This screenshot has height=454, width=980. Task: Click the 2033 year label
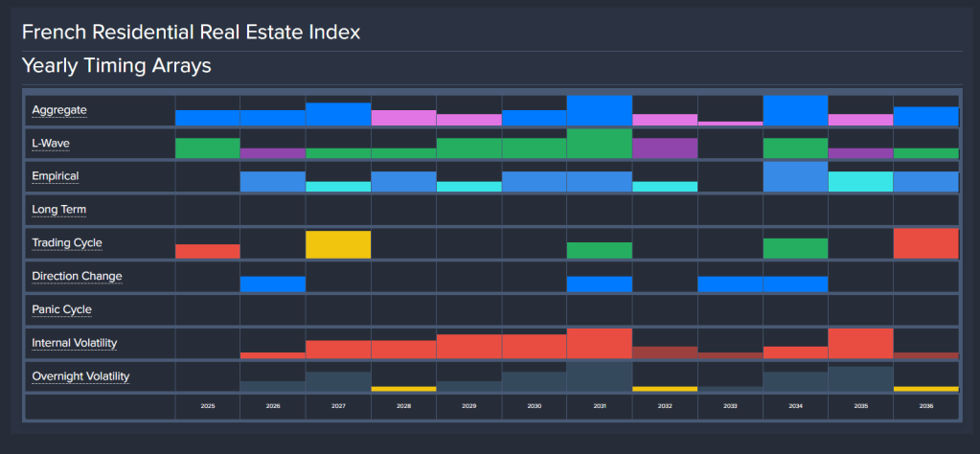(730, 406)
